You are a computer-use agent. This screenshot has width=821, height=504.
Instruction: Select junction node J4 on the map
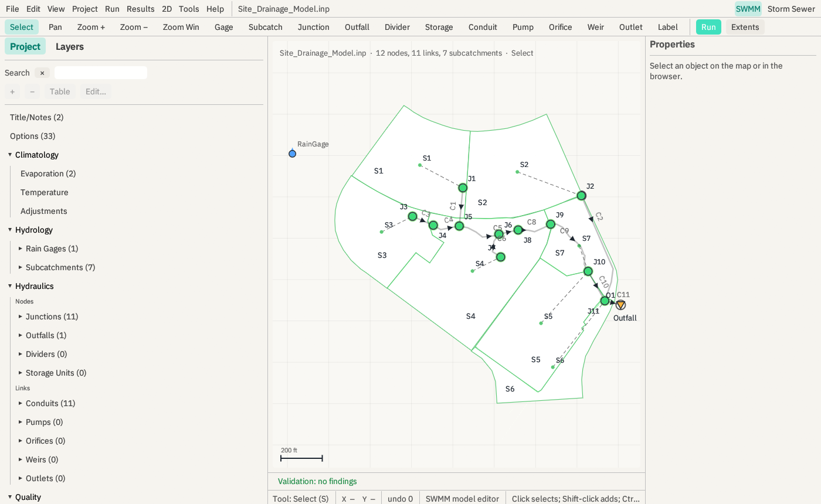click(x=433, y=225)
